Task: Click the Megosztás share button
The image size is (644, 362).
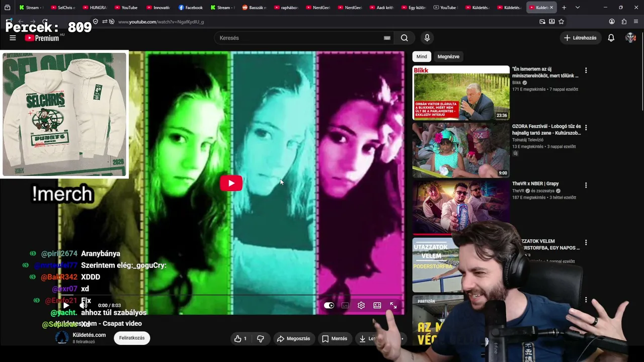Action: click(x=293, y=338)
